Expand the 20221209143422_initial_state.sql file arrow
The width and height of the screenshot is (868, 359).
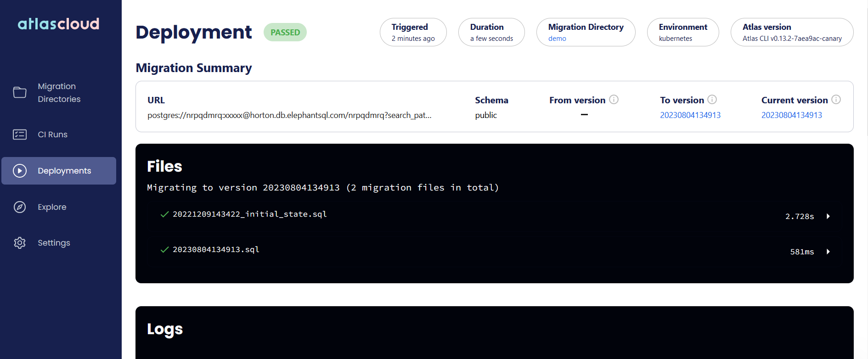(x=828, y=216)
